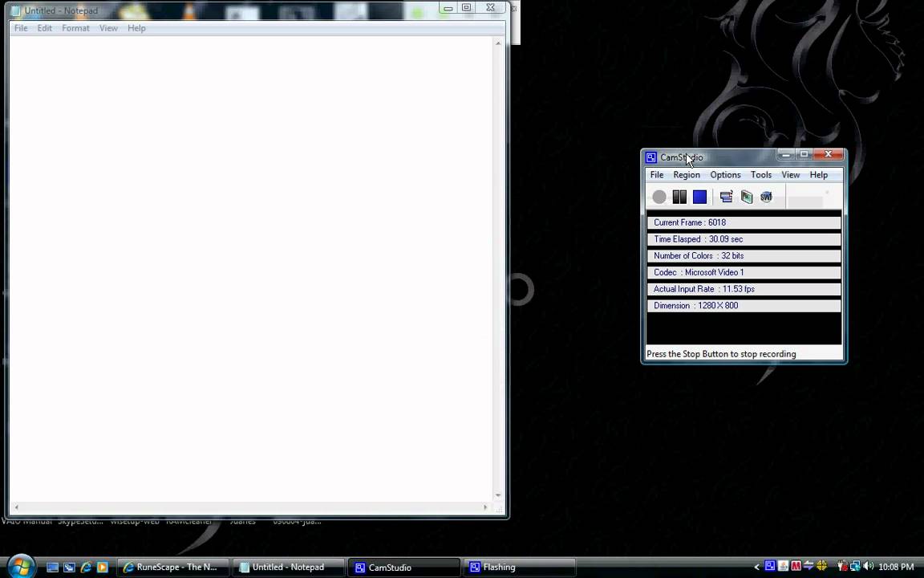The height and width of the screenshot is (578, 924).
Task: Open CamStudio Region menu
Action: tap(687, 174)
